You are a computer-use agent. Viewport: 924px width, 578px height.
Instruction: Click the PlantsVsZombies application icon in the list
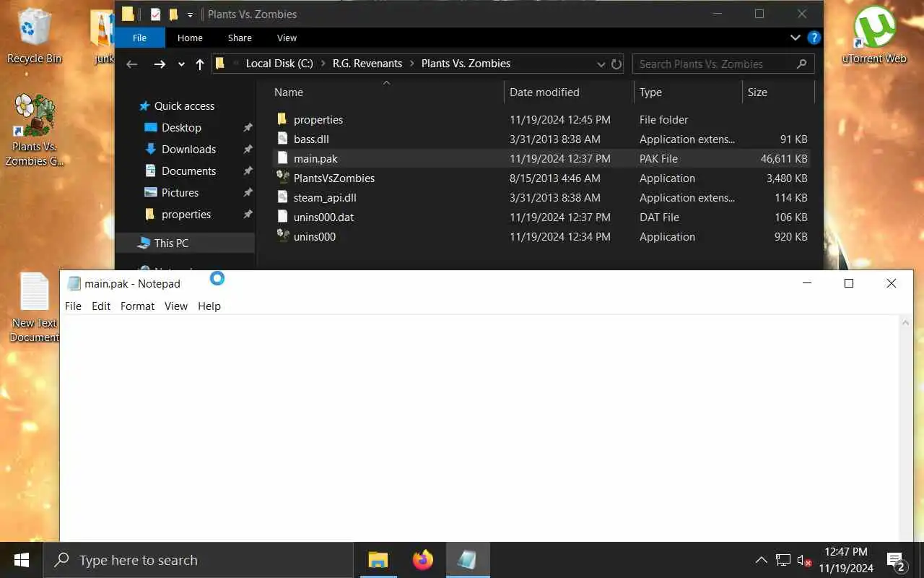(x=282, y=178)
